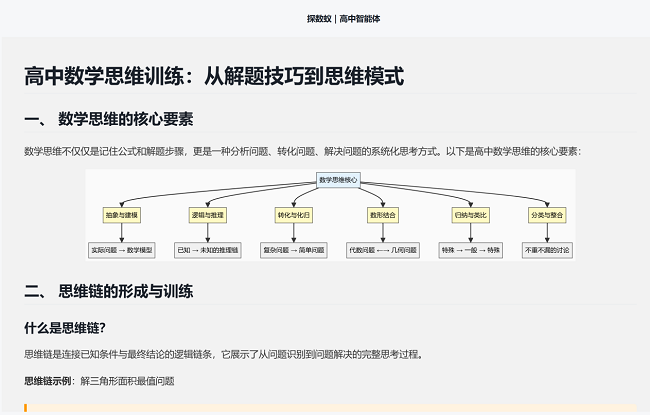Click the bold 思维链示例 label
The height and width of the screenshot is (415, 650).
pyautogui.click(x=47, y=381)
